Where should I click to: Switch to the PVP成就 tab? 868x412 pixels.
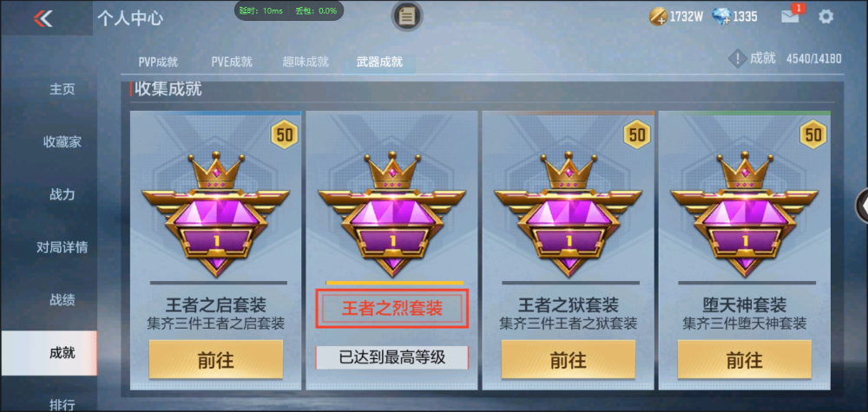(158, 62)
